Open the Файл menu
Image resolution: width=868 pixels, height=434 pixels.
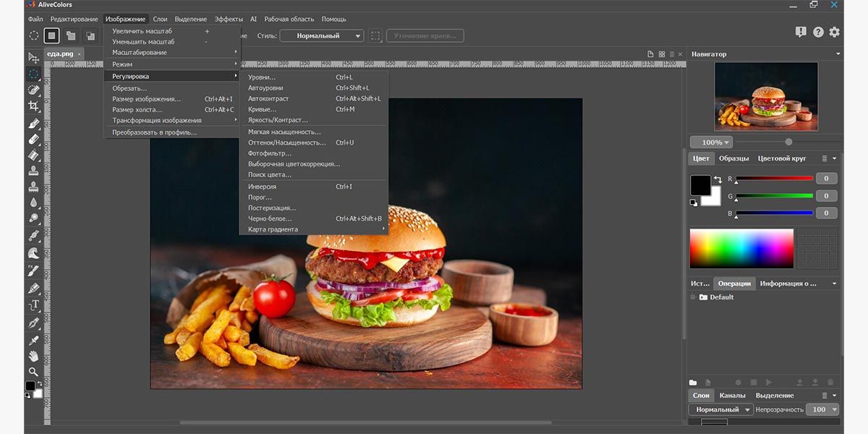point(35,19)
